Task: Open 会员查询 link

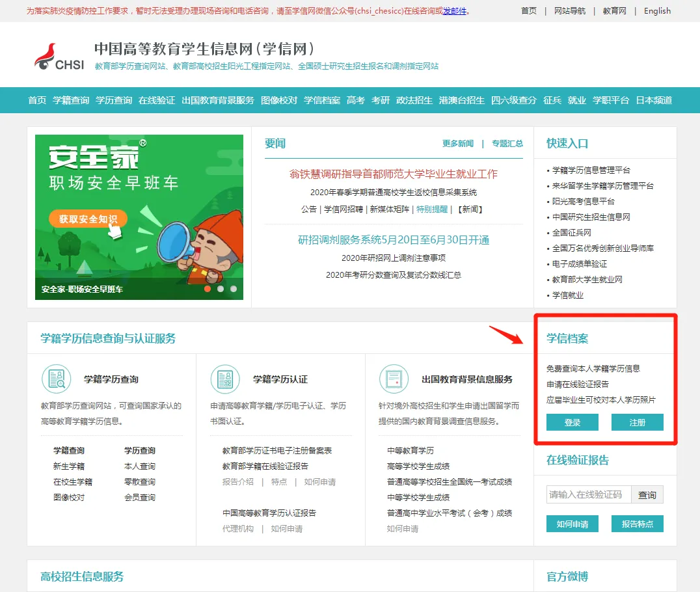Action: point(140,498)
